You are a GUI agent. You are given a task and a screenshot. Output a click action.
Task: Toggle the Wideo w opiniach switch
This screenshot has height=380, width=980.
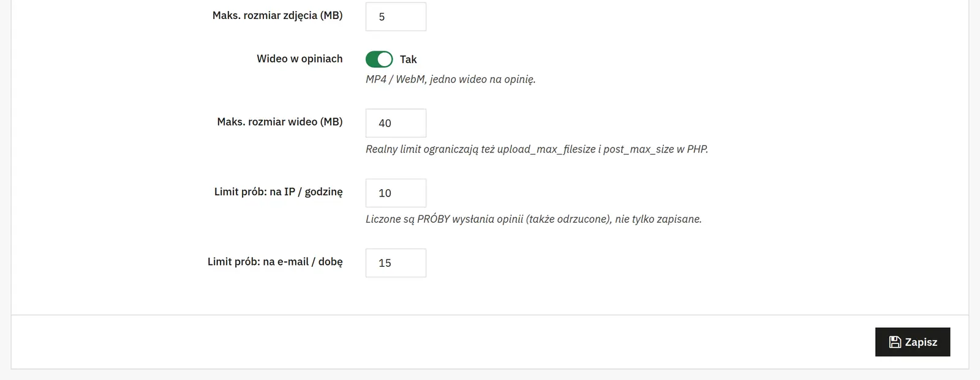(x=379, y=59)
